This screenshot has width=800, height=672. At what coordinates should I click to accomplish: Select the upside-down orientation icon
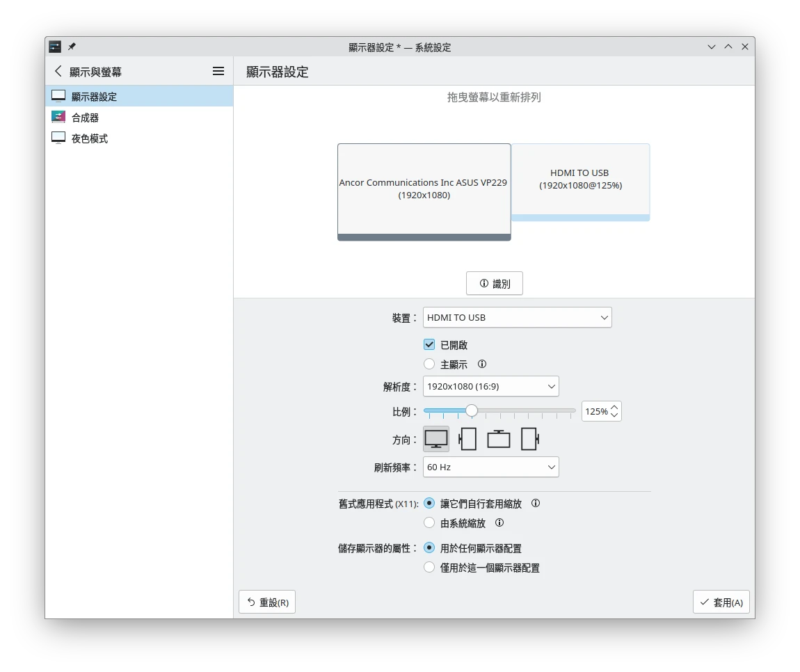point(499,439)
